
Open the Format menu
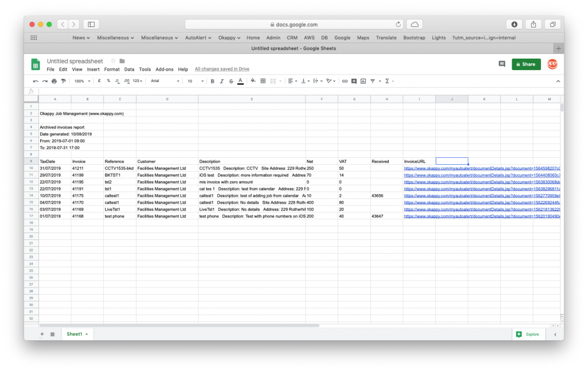tap(112, 69)
